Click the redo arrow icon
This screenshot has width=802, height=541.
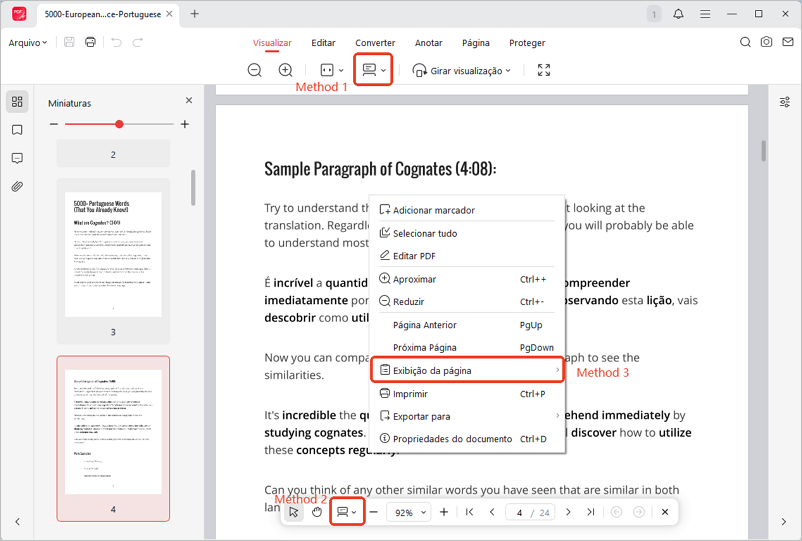tap(138, 42)
